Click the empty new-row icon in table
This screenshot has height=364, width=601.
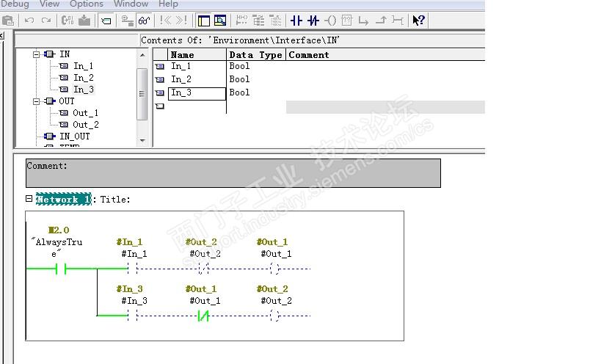pos(160,106)
